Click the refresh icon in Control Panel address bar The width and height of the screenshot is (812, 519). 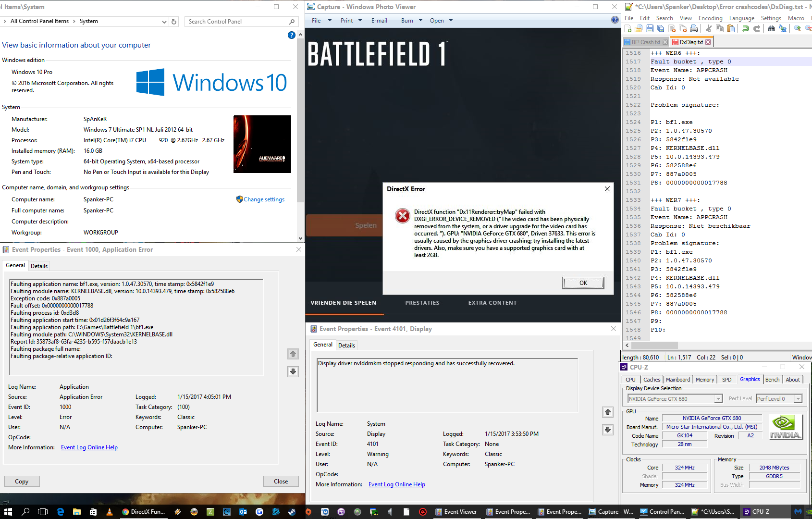point(174,22)
